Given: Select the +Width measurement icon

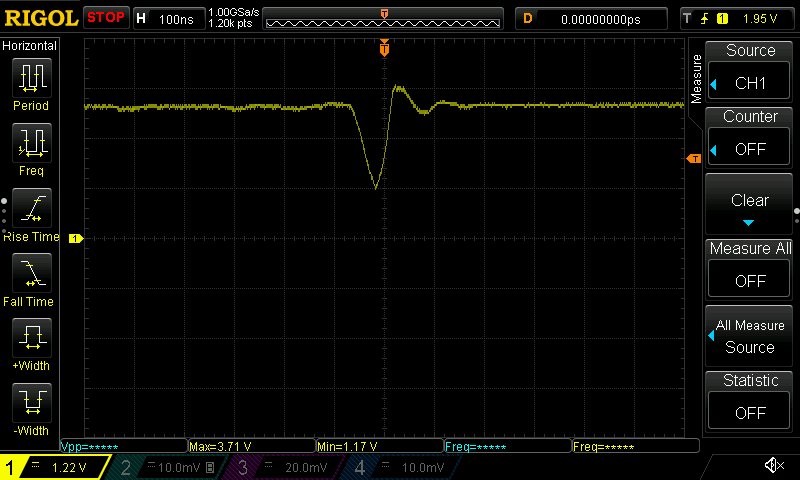Looking at the screenshot, I should click(32, 338).
